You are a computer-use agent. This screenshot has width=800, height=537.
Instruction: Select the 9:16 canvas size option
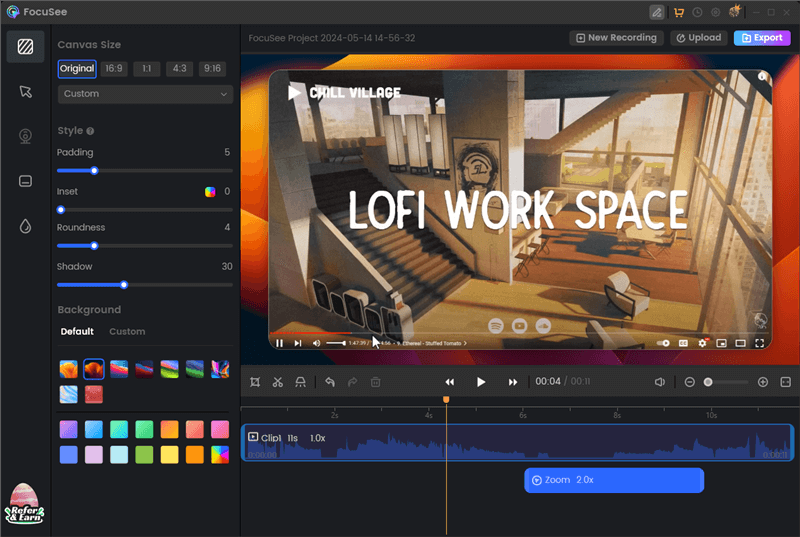pos(212,69)
